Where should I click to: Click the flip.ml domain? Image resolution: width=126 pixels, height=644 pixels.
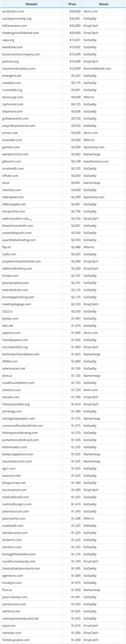click(6, 247)
